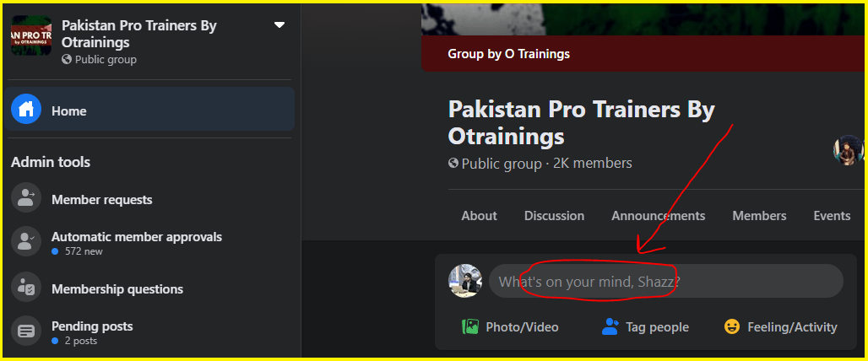
Task: Click the Tag people label in composer
Action: [657, 327]
